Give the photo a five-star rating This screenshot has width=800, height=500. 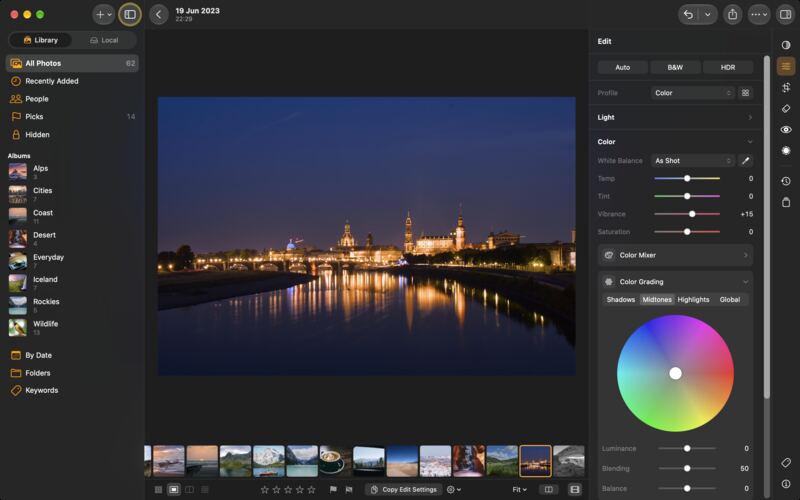tap(311, 490)
